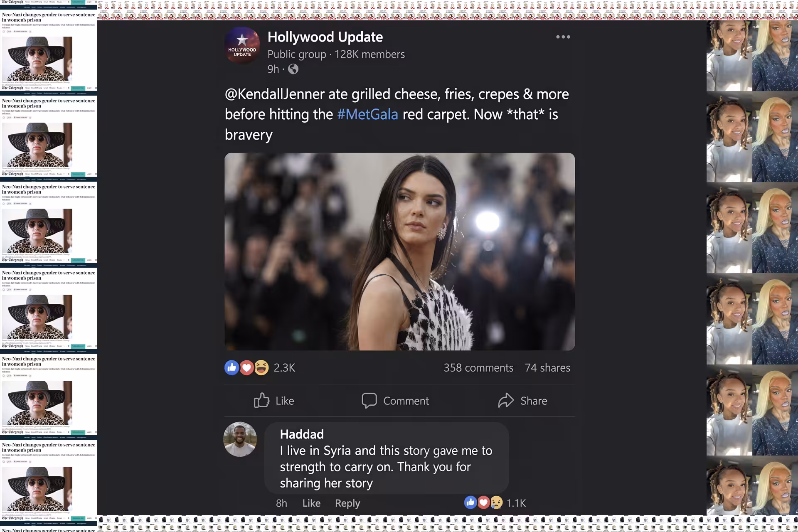Open the #MetGala hashtag link
Screen dimensions: 798x532
point(368,114)
